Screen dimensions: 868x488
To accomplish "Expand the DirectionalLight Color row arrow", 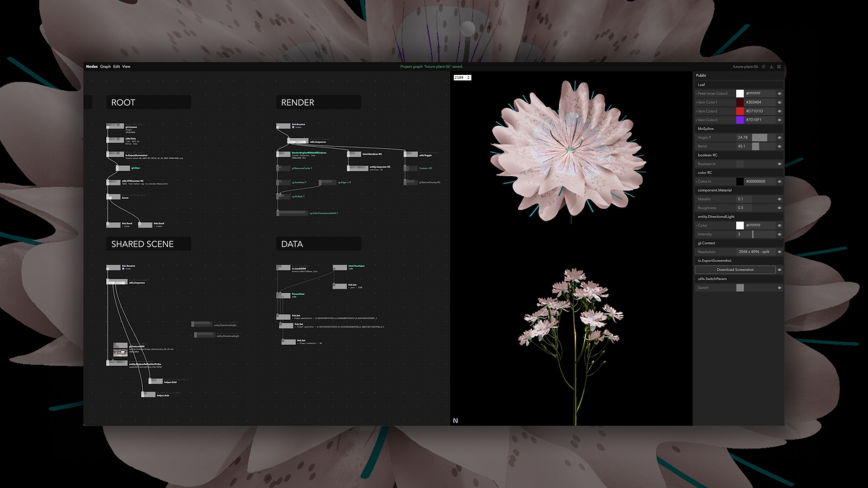I will (697, 225).
